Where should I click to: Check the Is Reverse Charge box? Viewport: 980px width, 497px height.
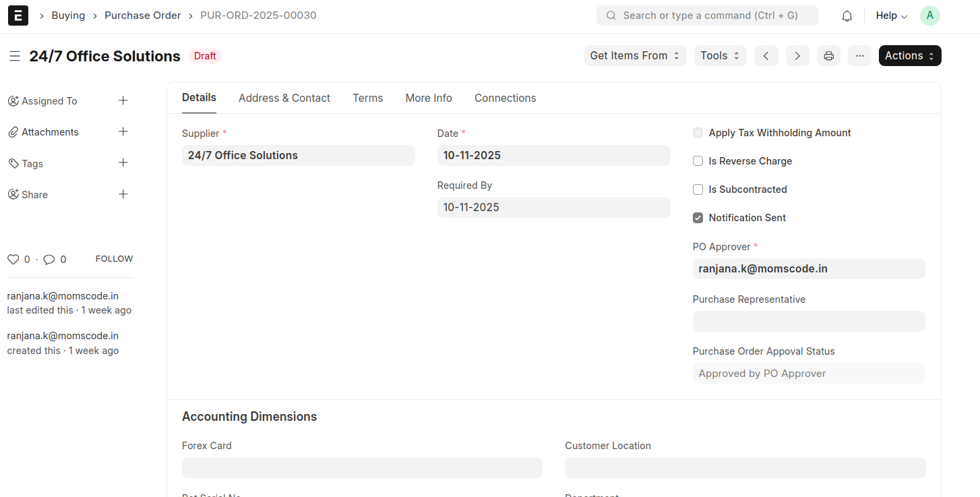[x=698, y=160]
